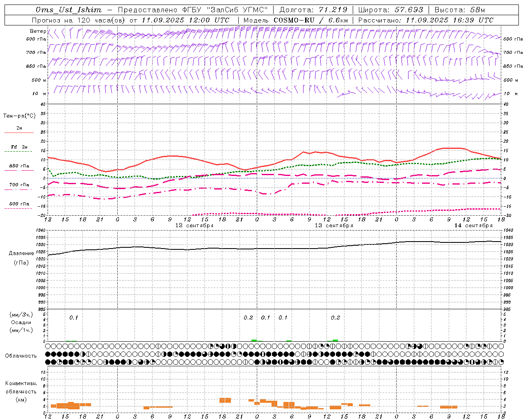
Task: Click the dashed line sample under Td 2м legend
Action: 18,152
